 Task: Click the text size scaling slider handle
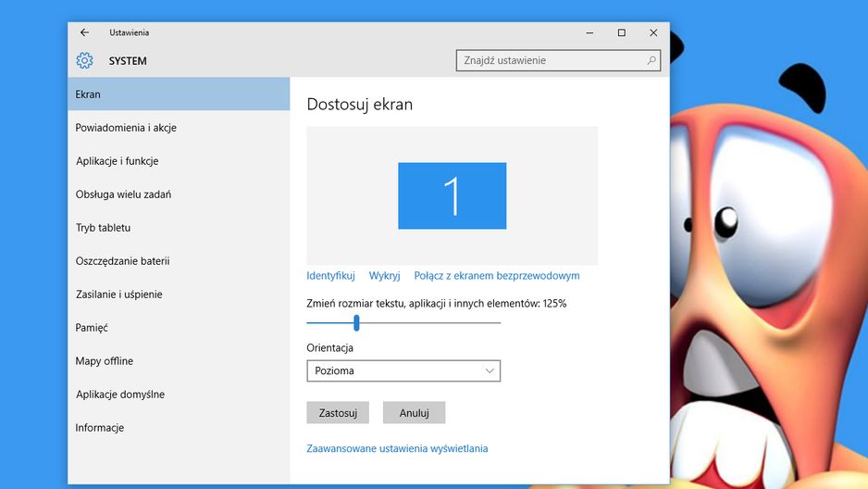[x=356, y=323]
